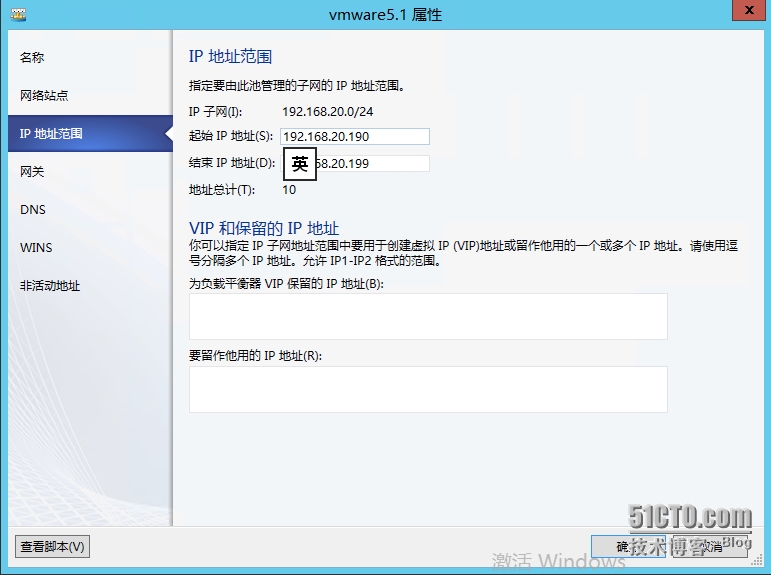Select the IP 地址范围 sidebar tab

click(x=90, y=133)
